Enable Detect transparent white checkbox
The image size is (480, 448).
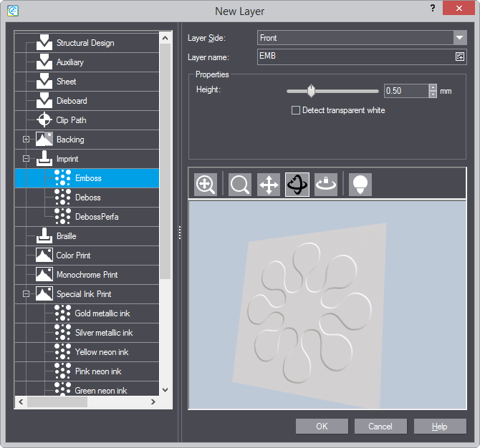pyautogui.click(x=295, y=110)
